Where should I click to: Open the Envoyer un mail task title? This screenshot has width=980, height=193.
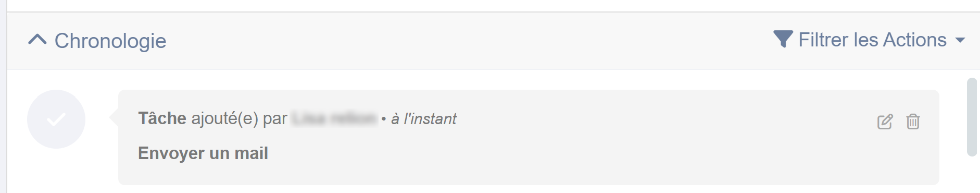click(203, 153)
